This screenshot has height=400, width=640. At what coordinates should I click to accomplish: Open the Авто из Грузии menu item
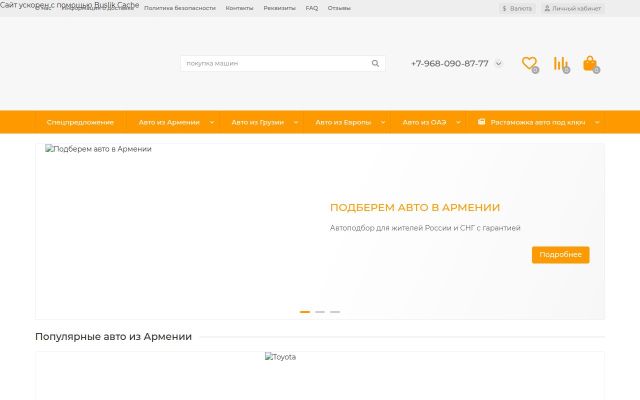(258, 122)
